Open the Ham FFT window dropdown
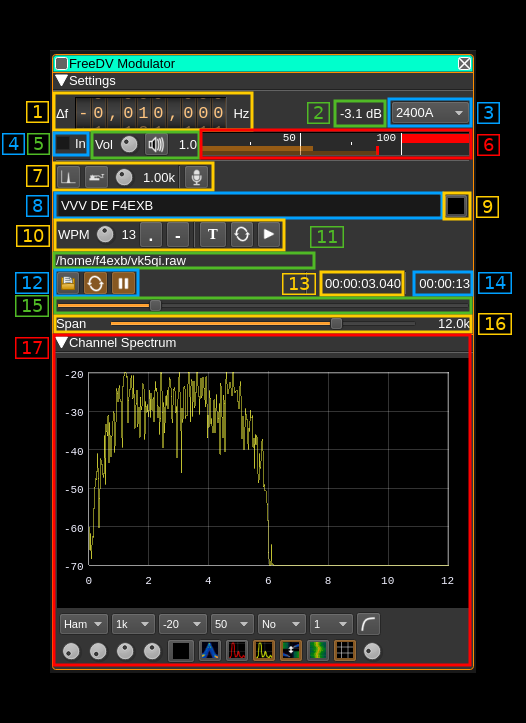Viewport: 526px width, 723px height. pyautogui.click(x=83, y=624)
